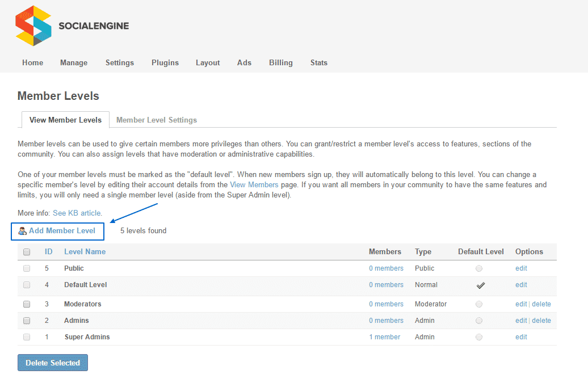
Task: Open the Settings menu
Action: [120, 63]
